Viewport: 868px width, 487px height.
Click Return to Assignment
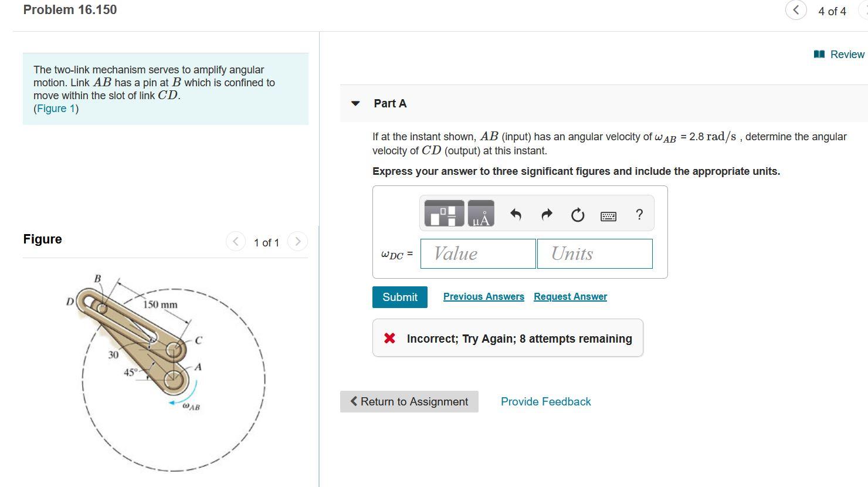click(409, 401)
